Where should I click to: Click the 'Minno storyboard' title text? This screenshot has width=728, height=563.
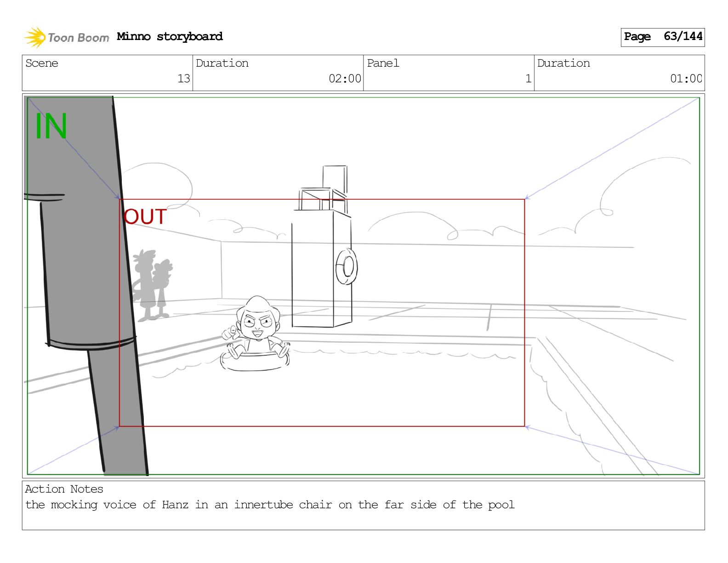coord(170,36)
